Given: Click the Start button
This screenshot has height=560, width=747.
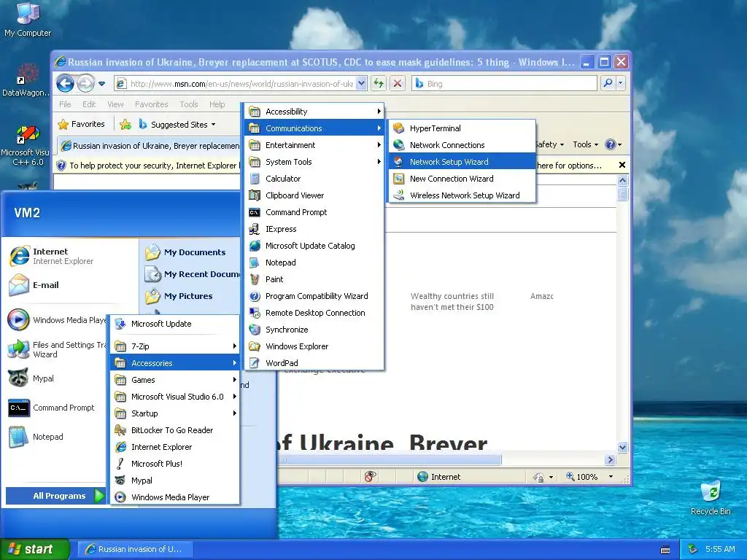Looking at the screenshot, I should coord(34,549).
